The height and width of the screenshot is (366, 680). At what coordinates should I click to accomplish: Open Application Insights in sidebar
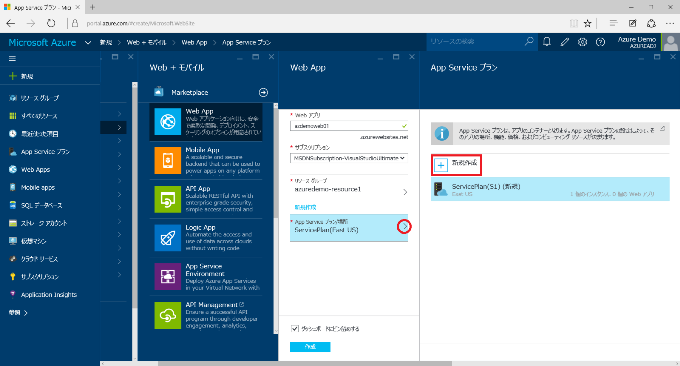pos(49,294)
